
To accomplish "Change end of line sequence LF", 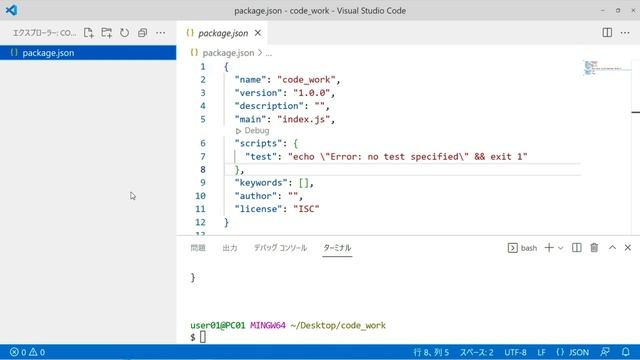I will click(542, 352).
